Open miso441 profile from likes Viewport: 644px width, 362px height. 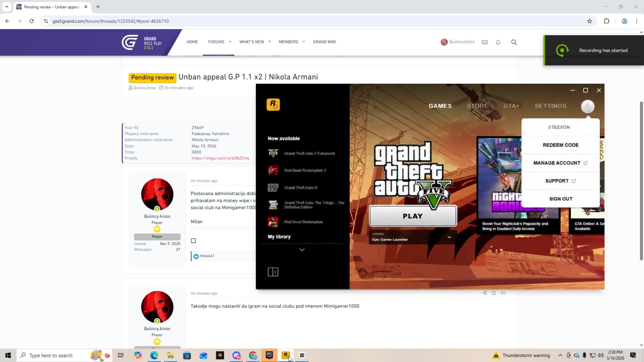pos(207,256)
